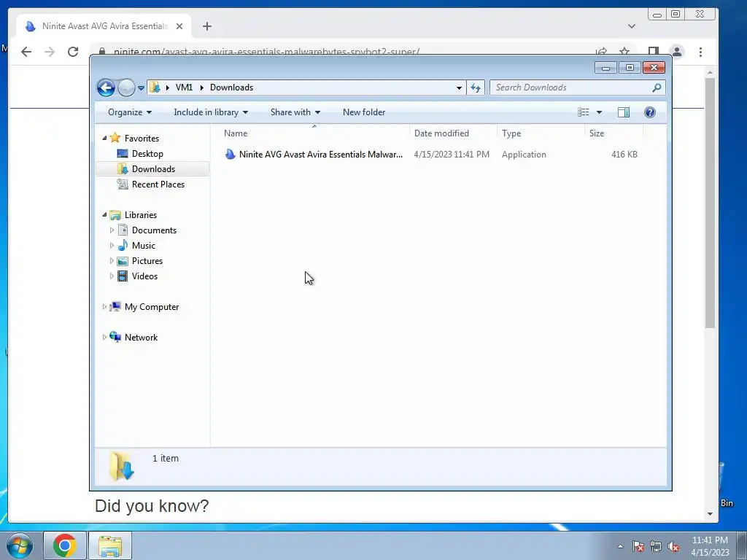Go back in Chrome browser

tap(26, 52)
